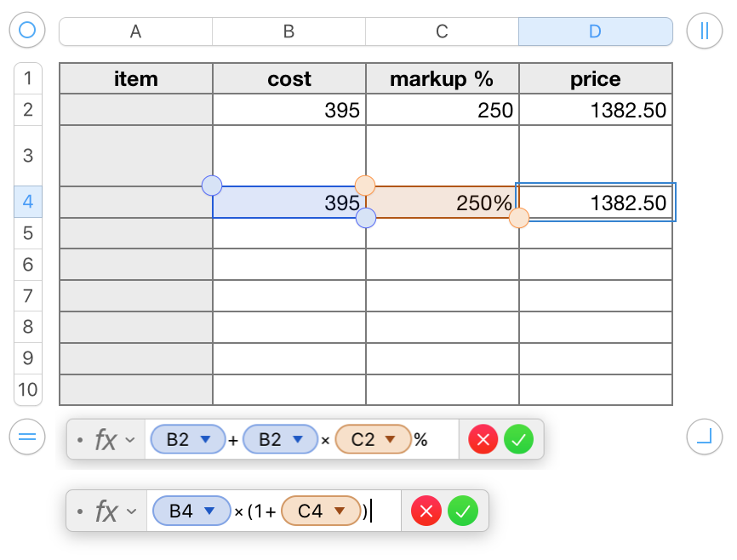Click the markup cell containing 250%
The height and width of the screenshot is (560, 737).
coord(442,203)
